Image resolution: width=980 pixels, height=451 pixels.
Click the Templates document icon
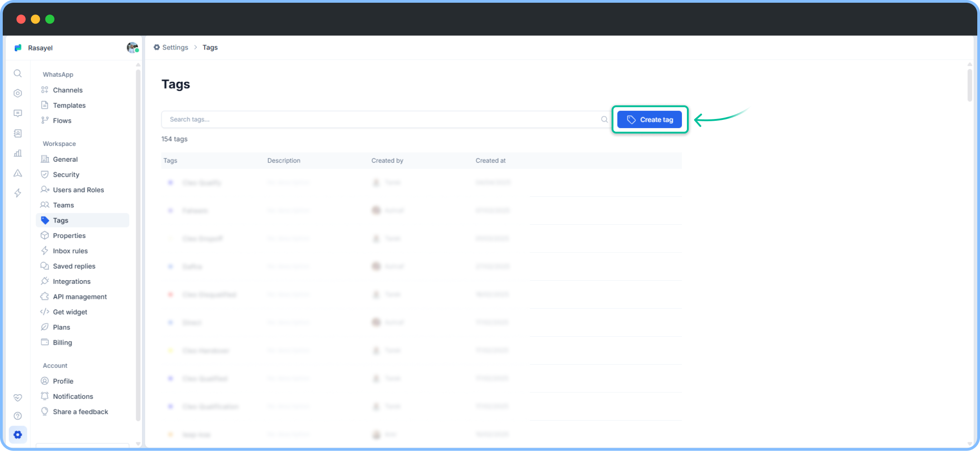coord(44,105)
